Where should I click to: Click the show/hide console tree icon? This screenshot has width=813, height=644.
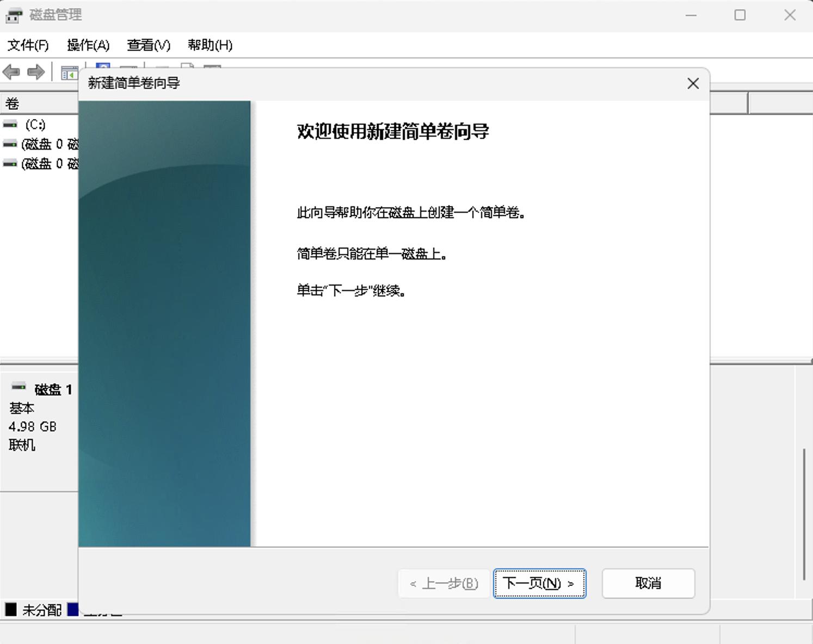(69, 73)
